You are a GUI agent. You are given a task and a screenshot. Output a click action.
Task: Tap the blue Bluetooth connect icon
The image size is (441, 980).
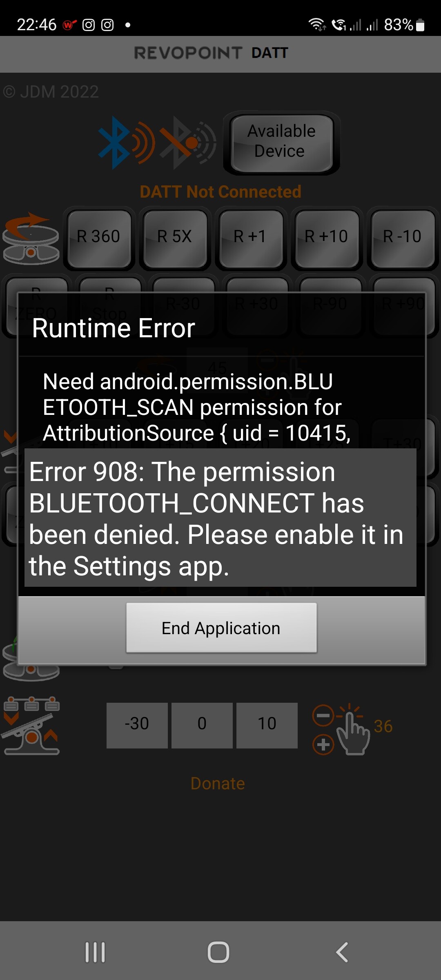tap(127, 143)
